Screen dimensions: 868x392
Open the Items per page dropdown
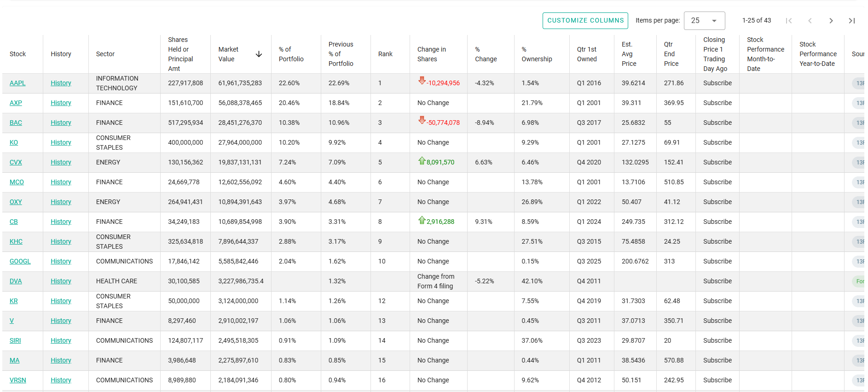click(704, 21)
